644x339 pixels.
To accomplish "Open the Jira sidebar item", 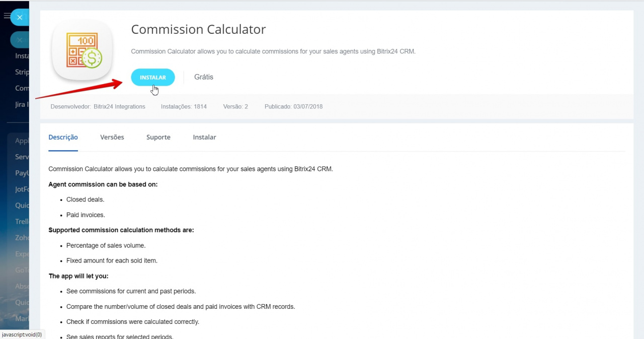I will tap(22, 105).
